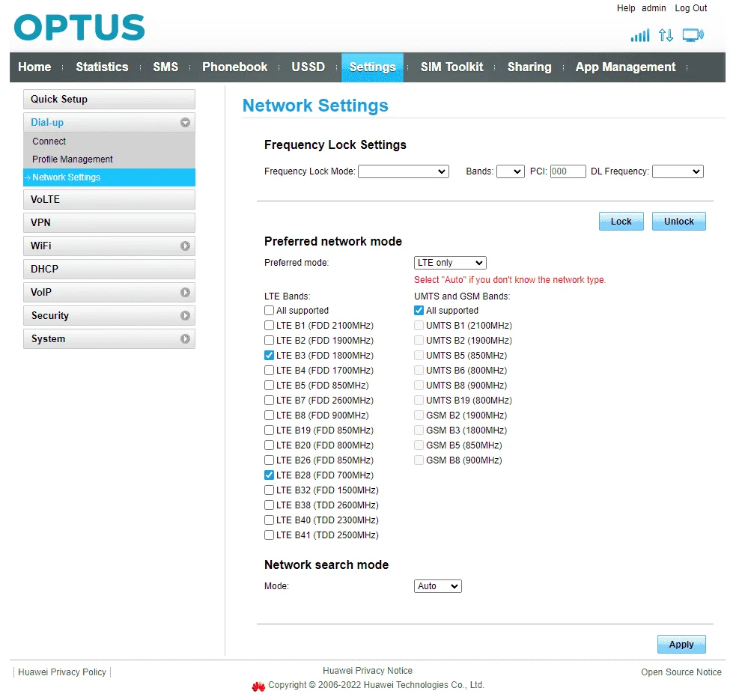Image resolution: width=748 pixels, height=700 pixels.
Task: Enable LTE B20 (FDD 800MHz)
Action: coord(269,445)
